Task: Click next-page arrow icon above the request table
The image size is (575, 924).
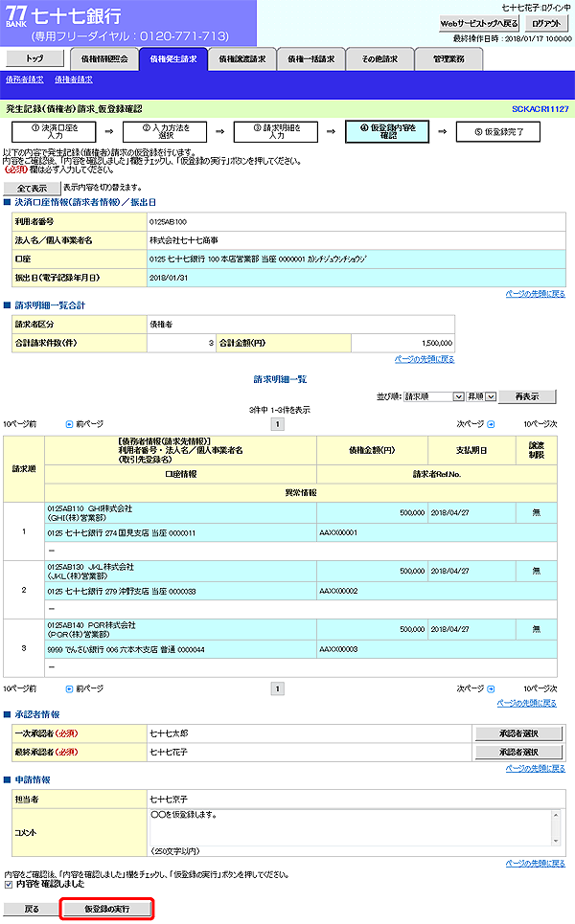Action: [x=492, y=424]
